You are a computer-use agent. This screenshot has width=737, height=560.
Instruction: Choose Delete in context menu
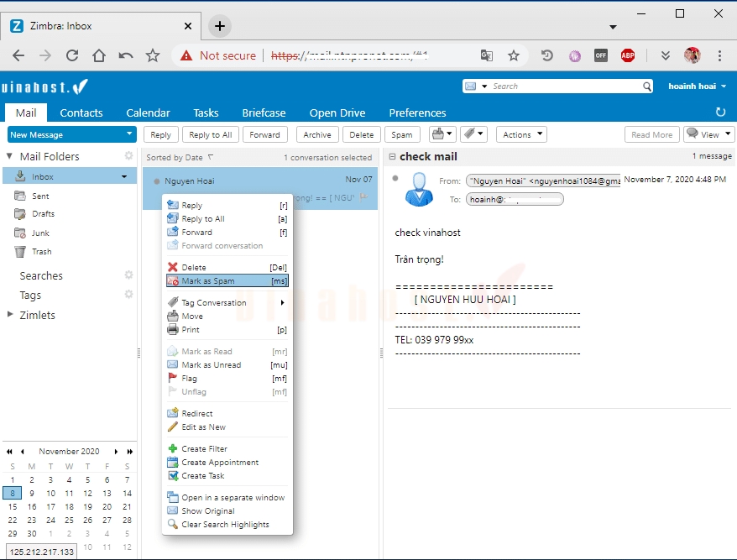[x=227, y=267]
